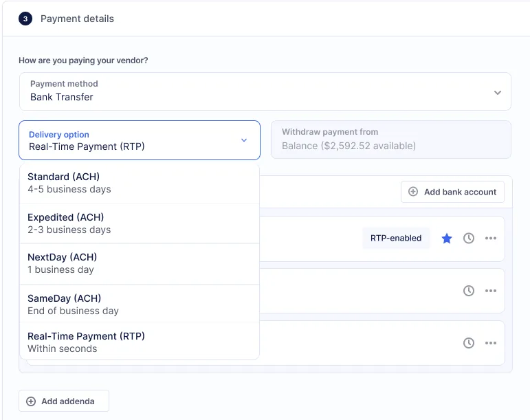
Task: Select Standard (ACH) delivery option
Action: pyautogui.click(x=140, y=183)
